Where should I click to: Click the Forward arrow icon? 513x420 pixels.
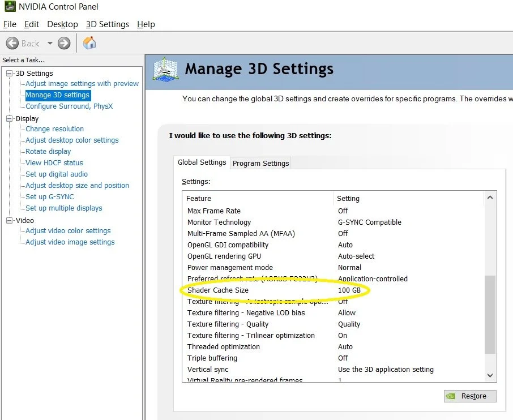pyautogui.click(x=64, y=43)
